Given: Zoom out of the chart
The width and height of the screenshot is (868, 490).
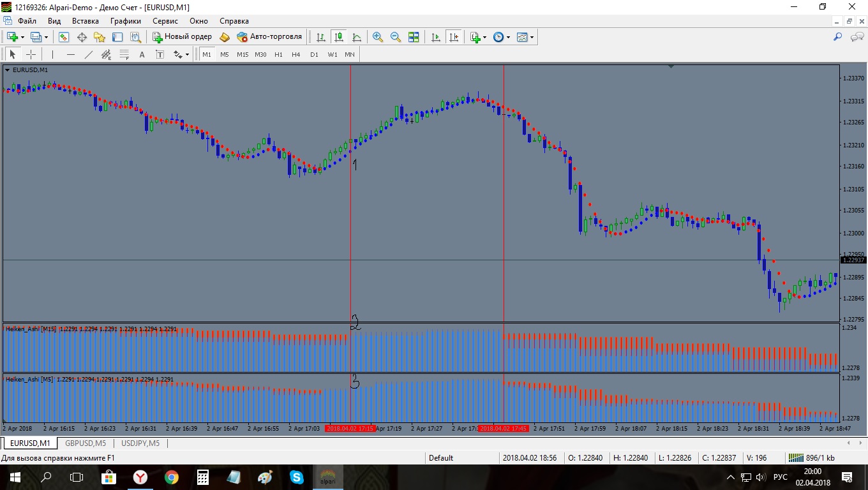Looking at the screenshot, I should tap(396, 37).
